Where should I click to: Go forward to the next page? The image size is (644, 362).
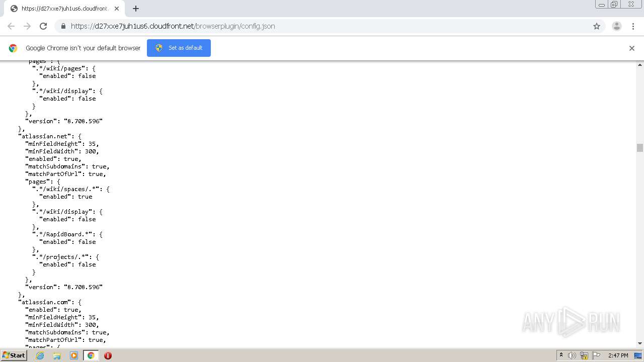coord(27,26)
